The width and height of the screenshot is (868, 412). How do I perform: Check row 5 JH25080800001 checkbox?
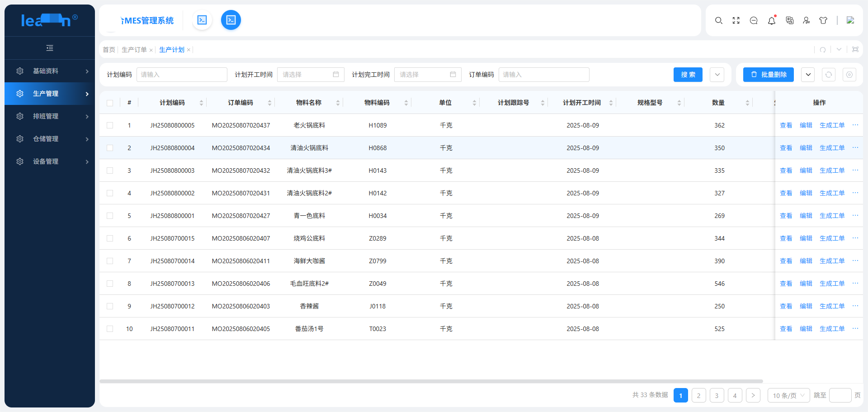[x=110, y=216]
